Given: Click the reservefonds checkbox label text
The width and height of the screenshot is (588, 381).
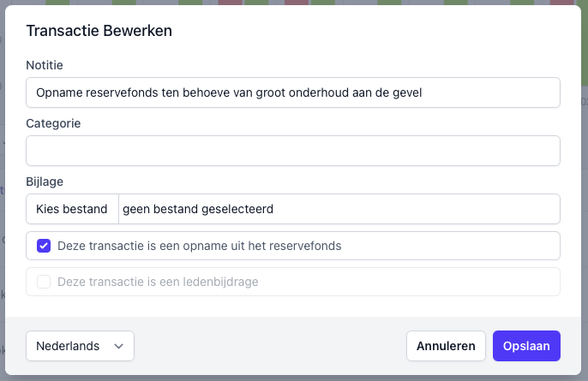Looking at the screenshot, I should click(x=200, y=246).
